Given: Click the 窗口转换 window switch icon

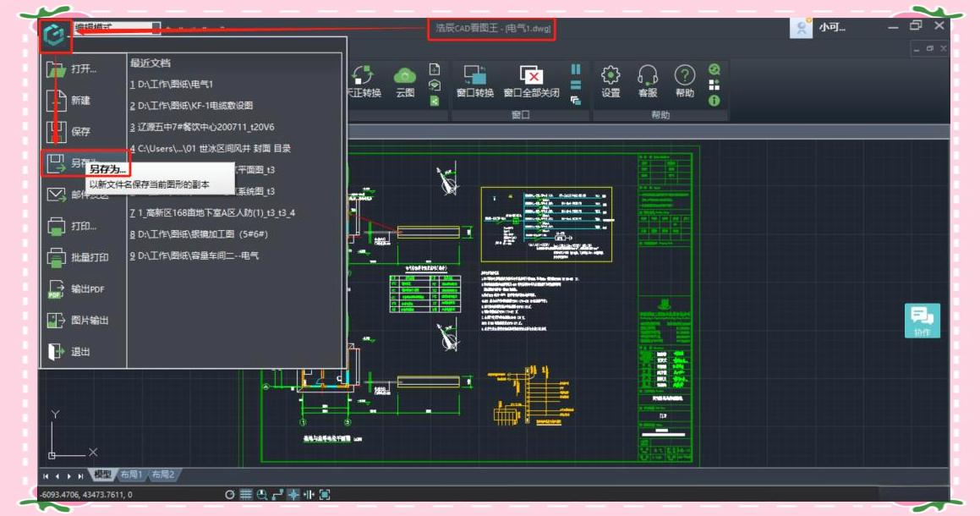Looking at the screenshot, I should [474, 79].
